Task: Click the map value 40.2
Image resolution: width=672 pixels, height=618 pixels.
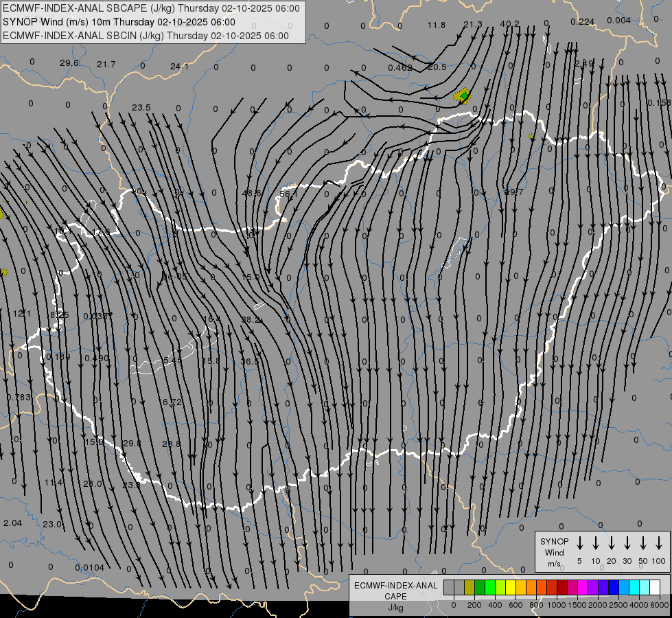Action: 509,23
